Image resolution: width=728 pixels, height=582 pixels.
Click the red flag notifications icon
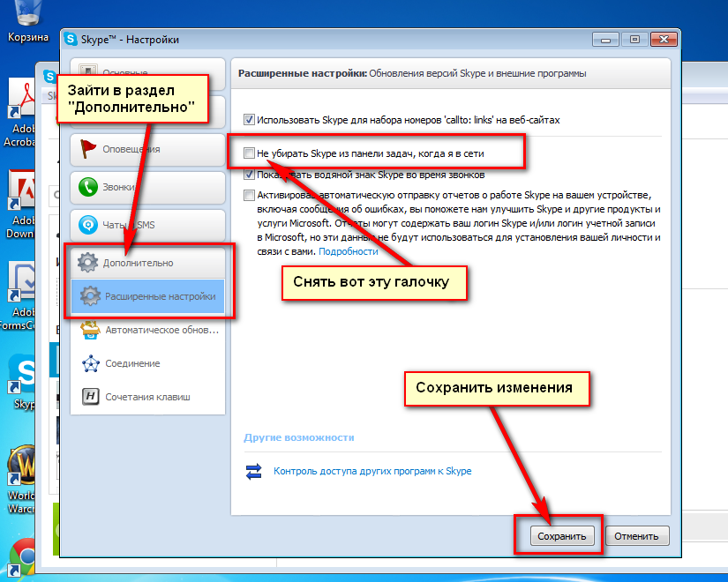click(87, 149)
